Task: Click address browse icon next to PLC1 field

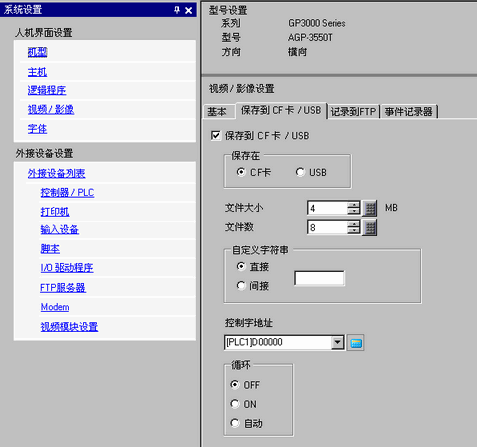Action: (356, 343)
